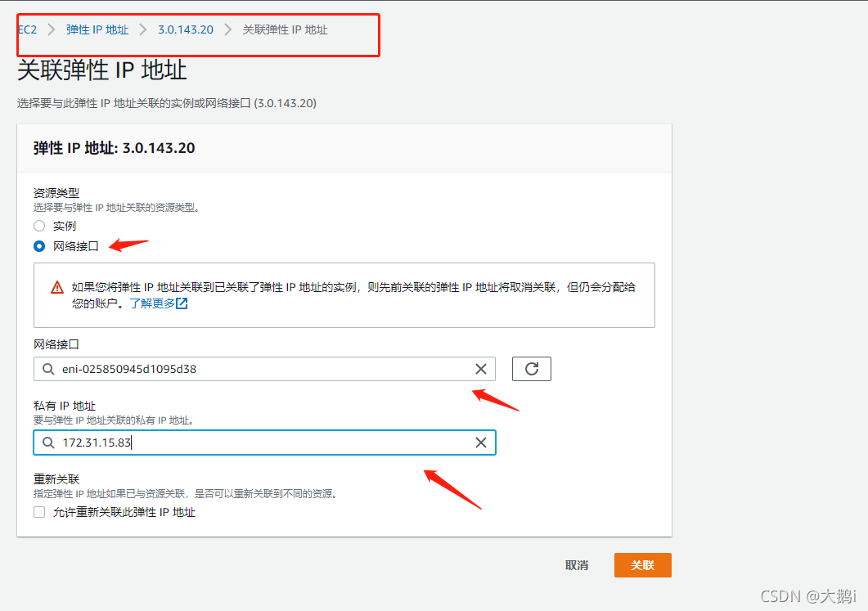This screenshot has height=611, width=868.
Task: Select the 实例 resource type radio button
Action: click(x=39, y=226)
